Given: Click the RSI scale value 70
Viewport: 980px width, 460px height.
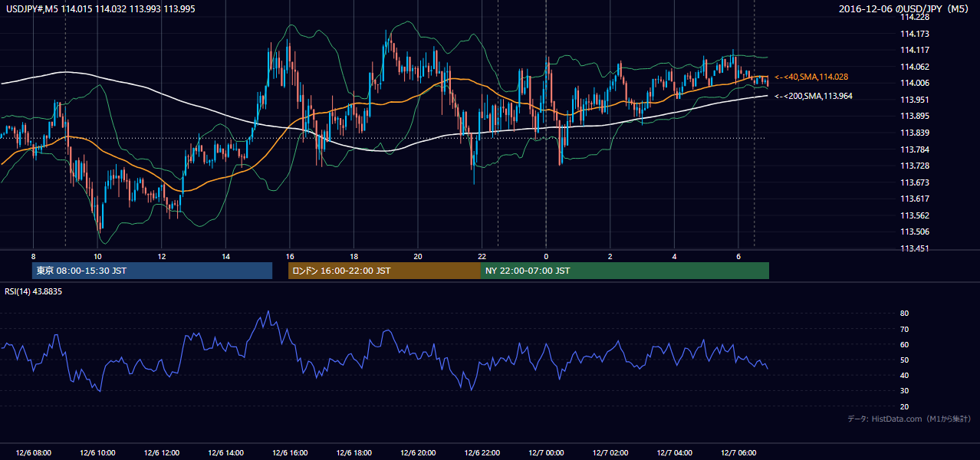Looking at the screenshot, I should (x=904, y=329).
